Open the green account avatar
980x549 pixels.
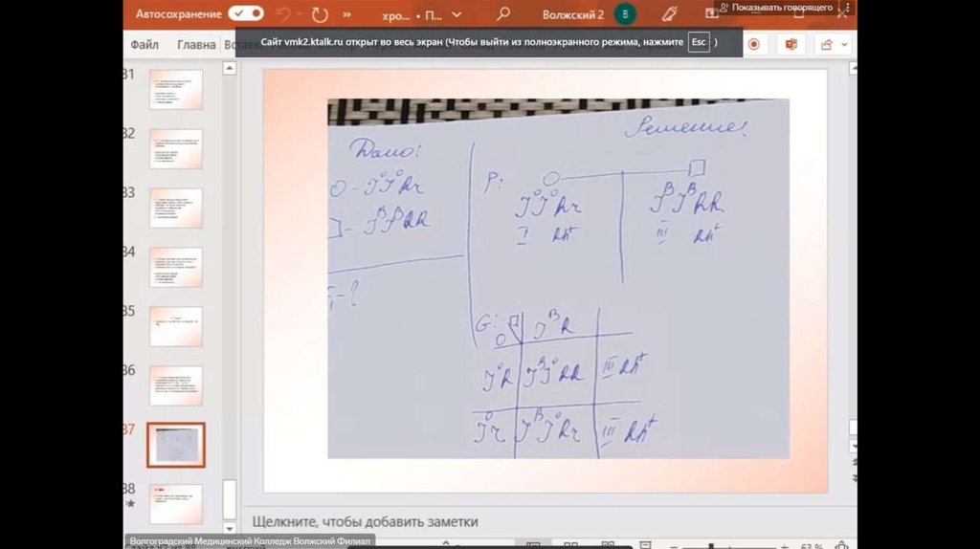click(624, 13)
